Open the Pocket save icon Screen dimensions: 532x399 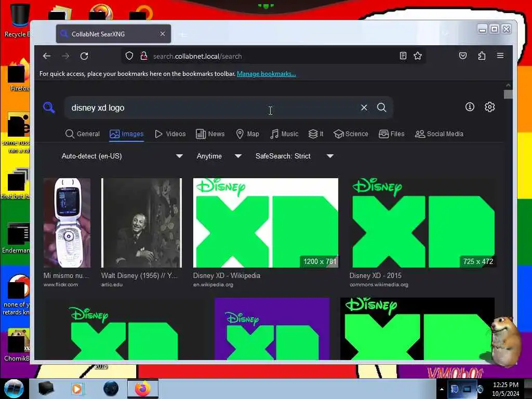pos(463,56)
